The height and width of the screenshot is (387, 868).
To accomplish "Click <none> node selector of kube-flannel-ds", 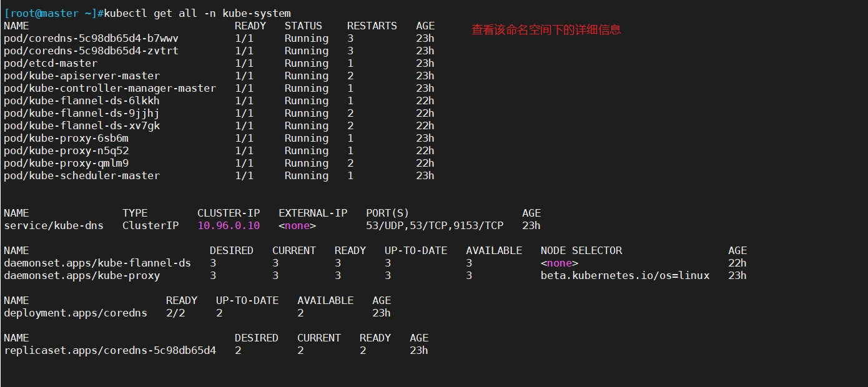I will tap(560, 263).
